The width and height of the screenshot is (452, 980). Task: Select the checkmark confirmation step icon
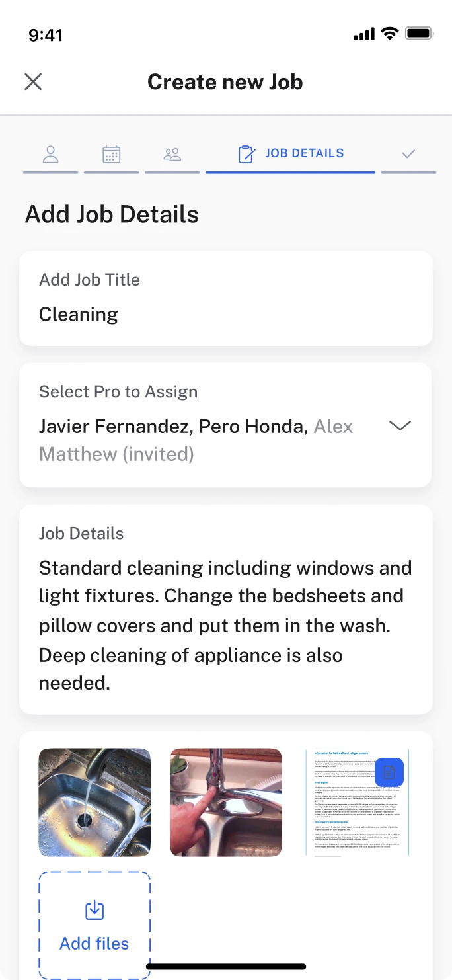pos(408,153)
